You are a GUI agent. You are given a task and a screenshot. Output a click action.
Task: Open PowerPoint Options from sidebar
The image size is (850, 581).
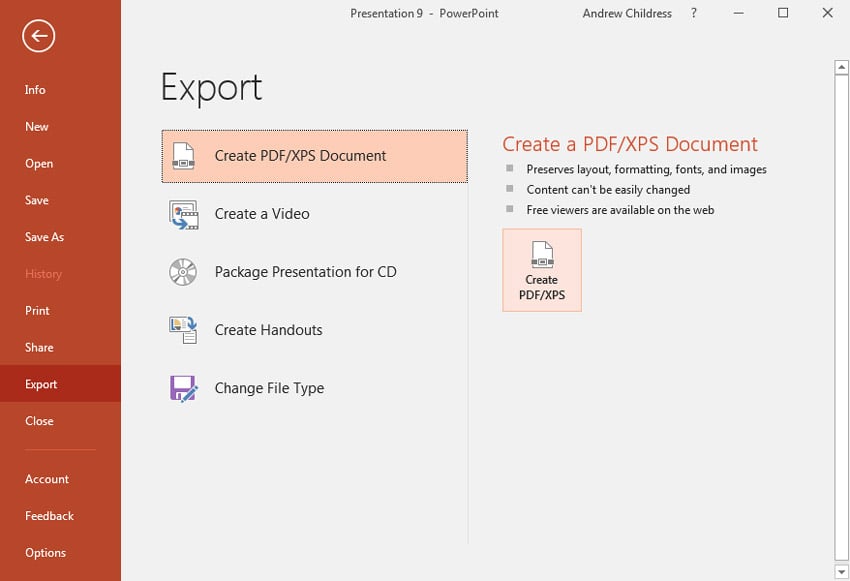pyautogui.click(x=45, y=553)
